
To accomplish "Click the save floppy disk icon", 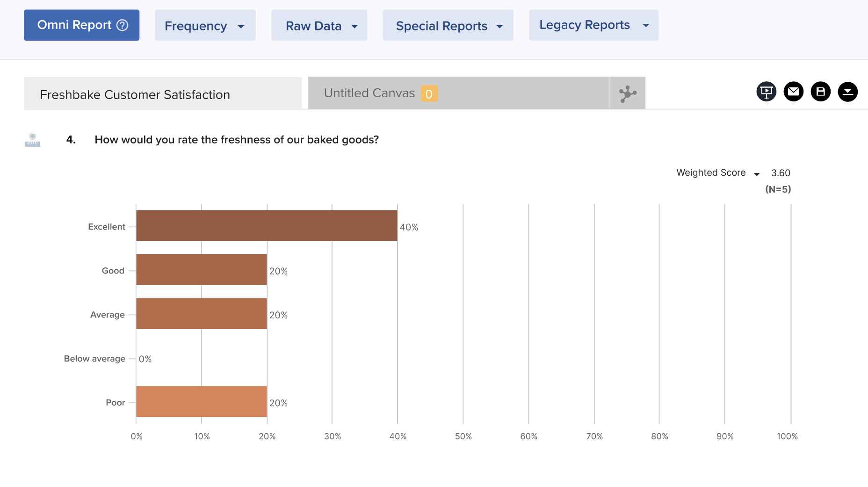I will 820,92.
